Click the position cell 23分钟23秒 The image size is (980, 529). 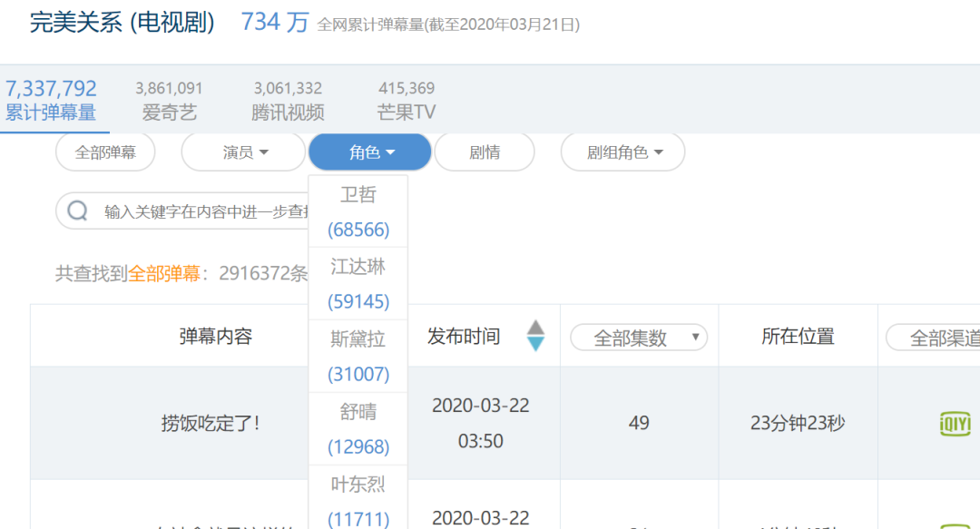pyautogui.click(x=799, y=424)
